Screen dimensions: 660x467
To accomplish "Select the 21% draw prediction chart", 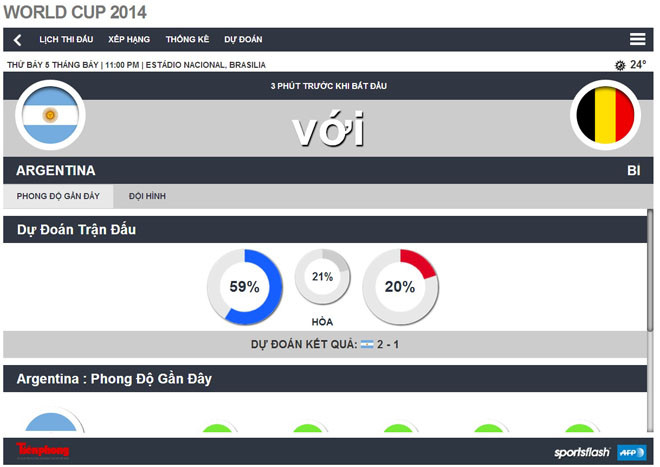I will pos(322,277).
